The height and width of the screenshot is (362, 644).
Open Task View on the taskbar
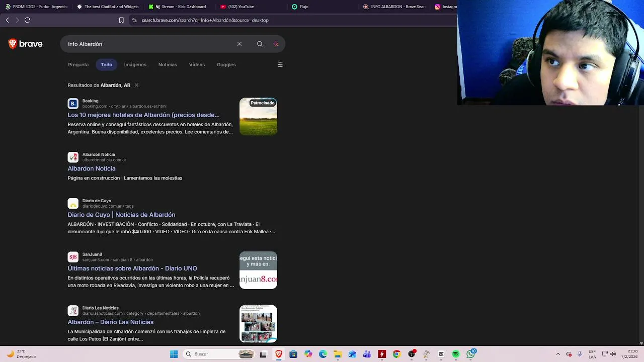click(263, 354)
